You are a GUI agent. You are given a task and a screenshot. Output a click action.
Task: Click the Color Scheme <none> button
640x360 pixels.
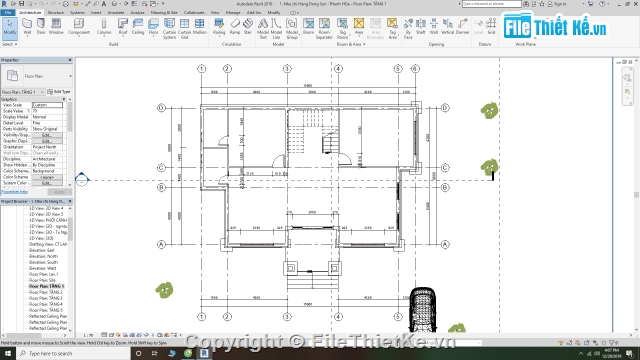point(47,177)
